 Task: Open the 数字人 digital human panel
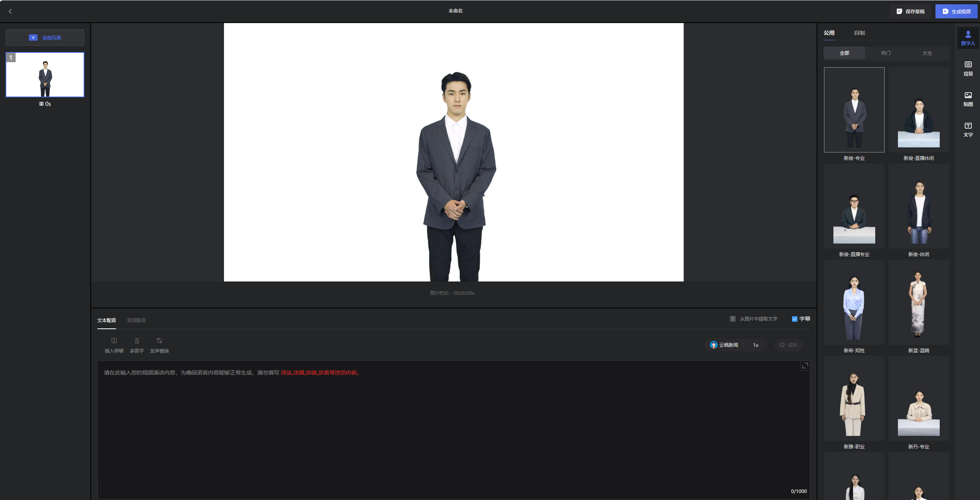click(x=968, y=38)
